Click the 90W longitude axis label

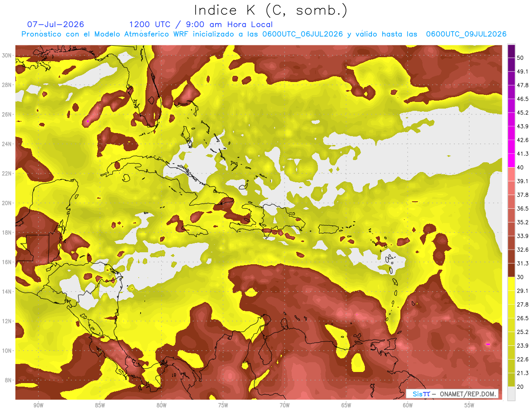coord(38,405)
